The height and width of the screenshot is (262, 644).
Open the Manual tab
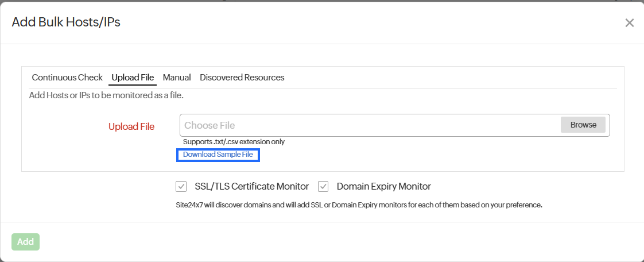177,78
